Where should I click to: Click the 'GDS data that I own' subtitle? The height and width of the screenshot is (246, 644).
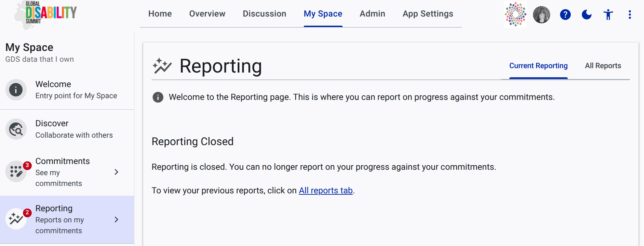click(x=39, y=59)
